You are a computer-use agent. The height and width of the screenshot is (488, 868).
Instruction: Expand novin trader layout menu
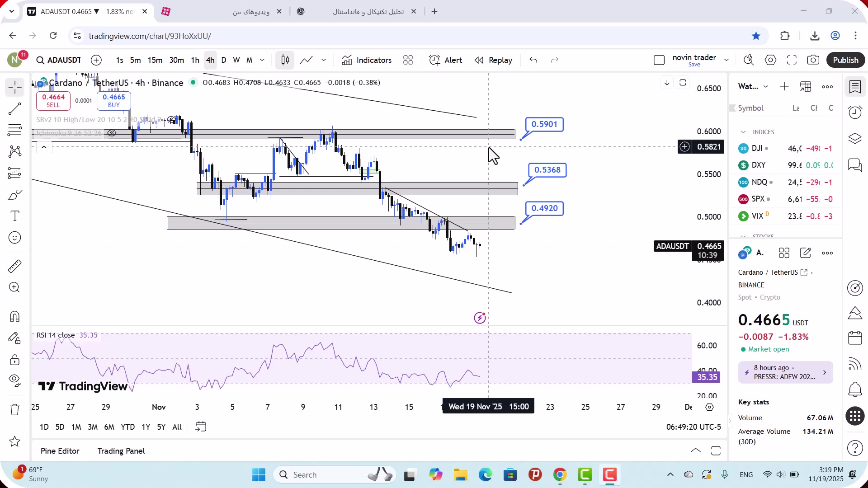(726, 60)
